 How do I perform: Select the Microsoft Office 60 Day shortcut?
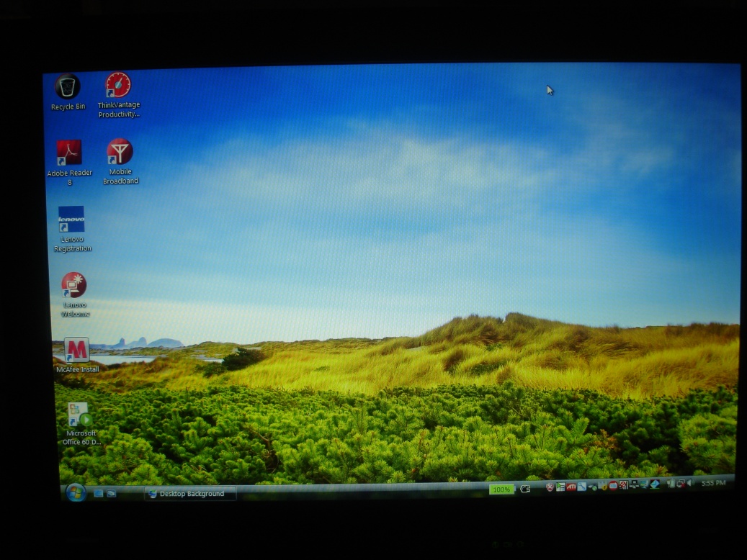coord(81,424)
